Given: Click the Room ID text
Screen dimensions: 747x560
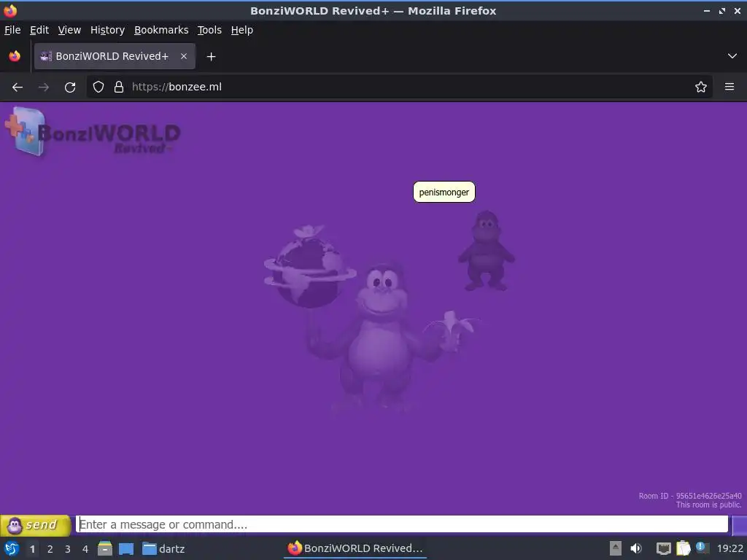Looking at the screenshot, I should pos(690,496).
